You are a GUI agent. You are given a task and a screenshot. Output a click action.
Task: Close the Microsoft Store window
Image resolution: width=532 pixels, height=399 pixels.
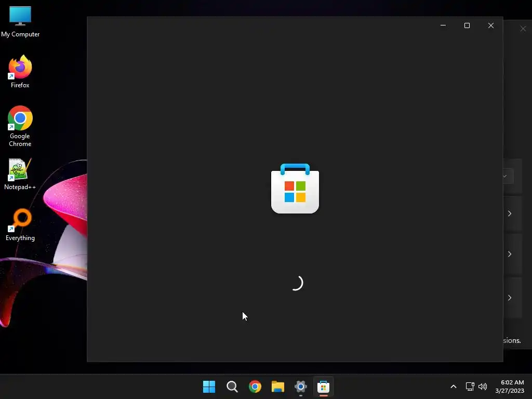pos(491,25)
